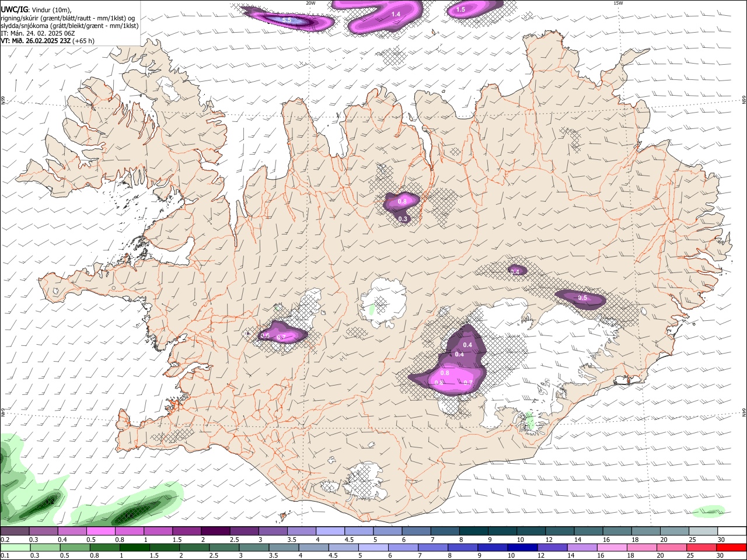Click the 1.5 snowfall value at top

[460, 9]
